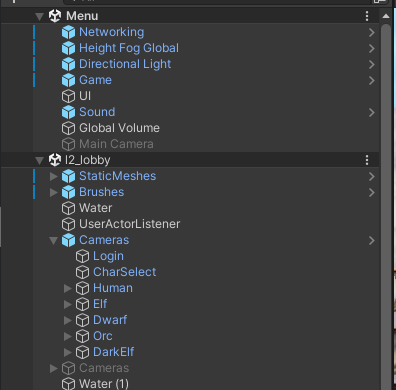396x390 pixels.
Task: Open Cameras prefab with its chevron
Action: tap(372, 240)
